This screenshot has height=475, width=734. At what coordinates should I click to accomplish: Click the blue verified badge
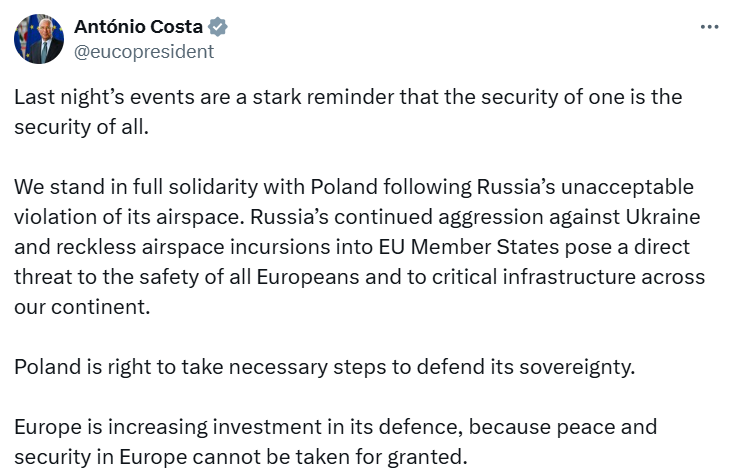pos(218,27)
